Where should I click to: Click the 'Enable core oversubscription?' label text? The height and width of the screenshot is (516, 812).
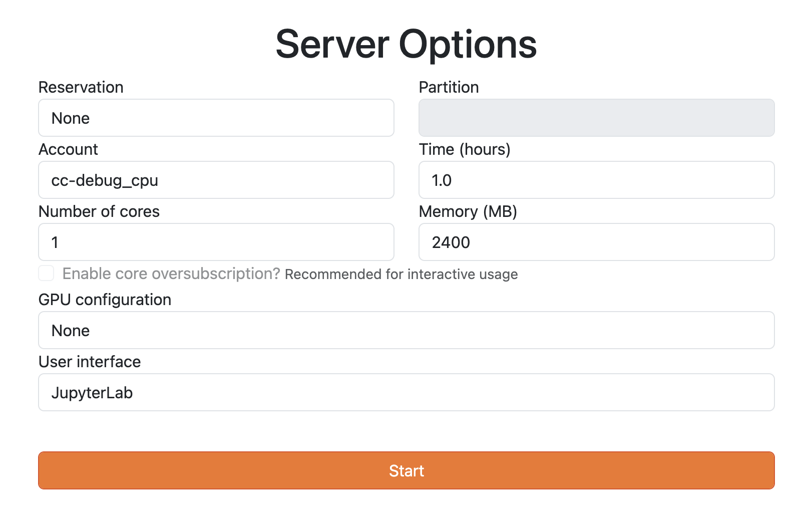(171, 274)
